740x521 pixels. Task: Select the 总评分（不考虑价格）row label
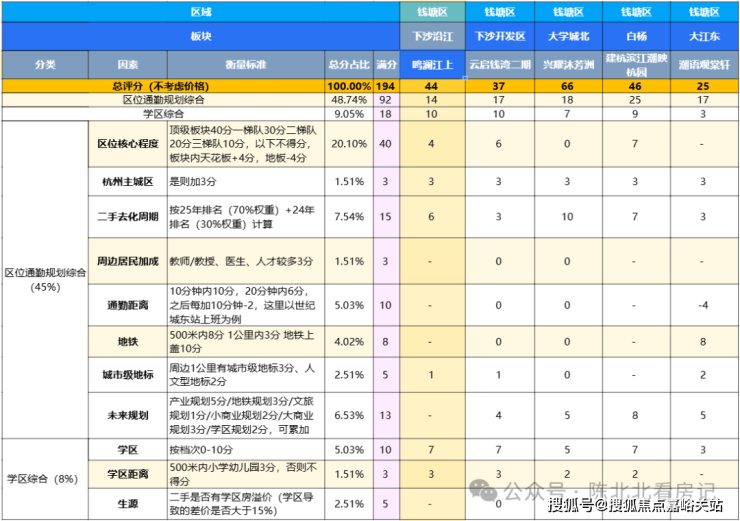click(163, 86)
